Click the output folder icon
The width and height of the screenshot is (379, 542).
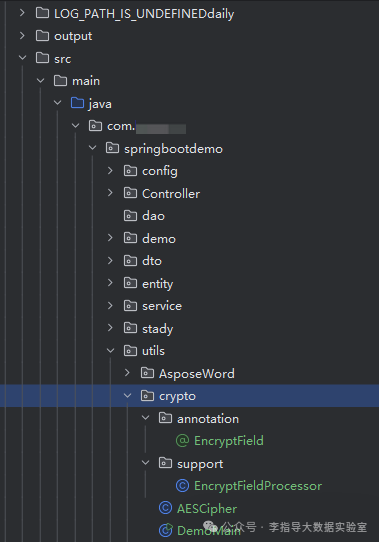[43, 36]
